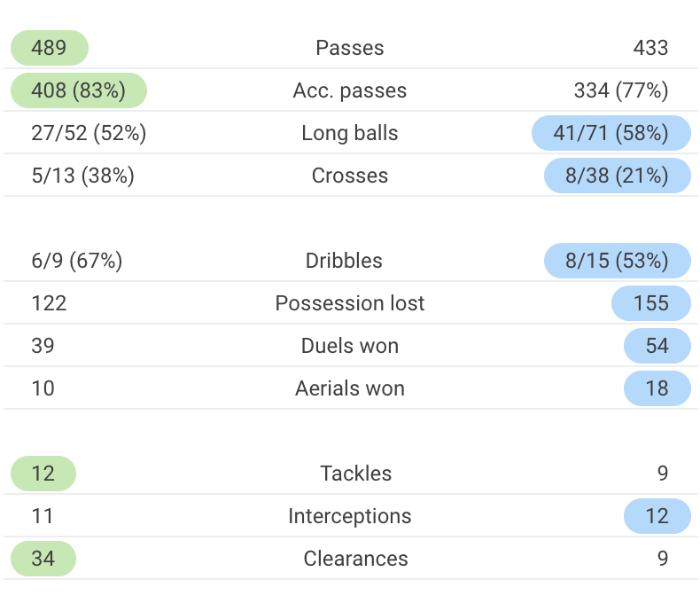Screen dimensions: 700x603
Task: Click the Dribbles row label
Action: pos(344,261)
